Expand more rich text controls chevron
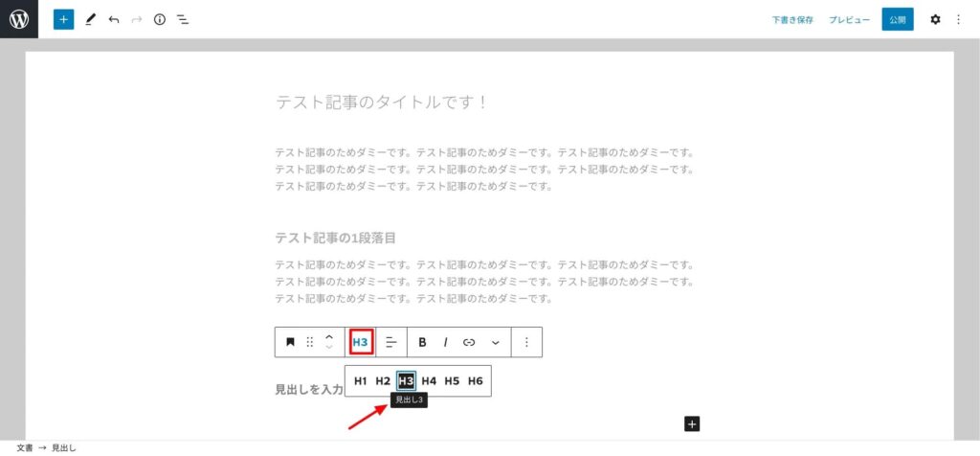The height and width of the screenshot is (456, 980). click(x=495, y=342)
